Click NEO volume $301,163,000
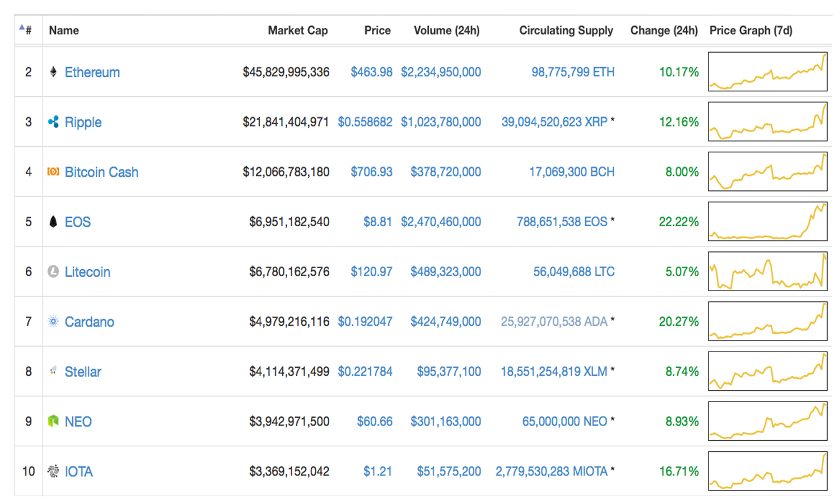Viewport: 840px width, 504px height. click(446, 421)
